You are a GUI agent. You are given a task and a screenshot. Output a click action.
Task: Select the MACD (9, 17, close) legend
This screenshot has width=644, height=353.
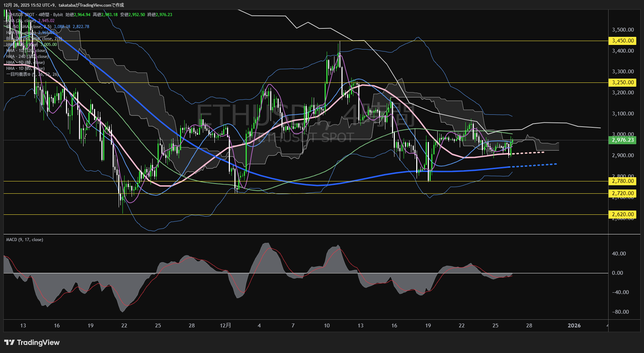[x=25, y=240]
